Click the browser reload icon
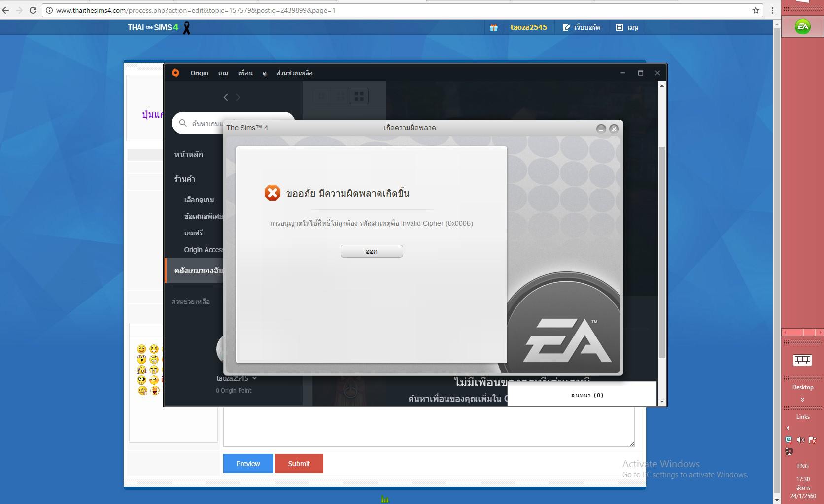Screen dimensions: 824x504 33,10
